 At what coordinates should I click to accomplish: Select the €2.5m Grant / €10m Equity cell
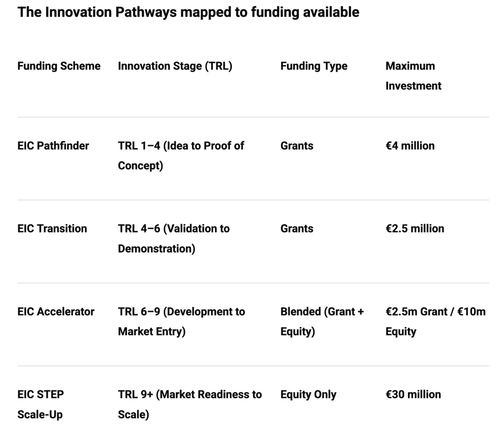click(x=435, y=322)
